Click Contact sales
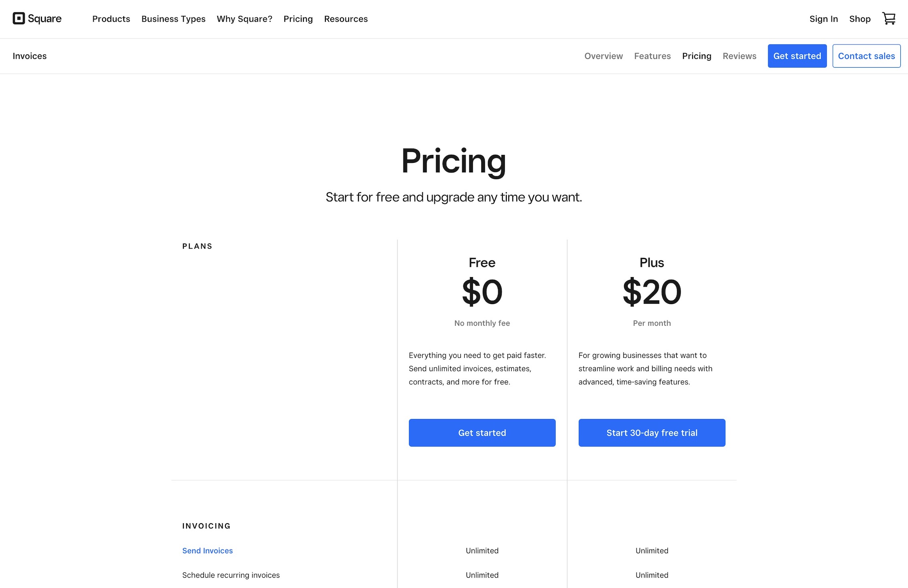Screen dimensions: 908x588 pos(866,56)
